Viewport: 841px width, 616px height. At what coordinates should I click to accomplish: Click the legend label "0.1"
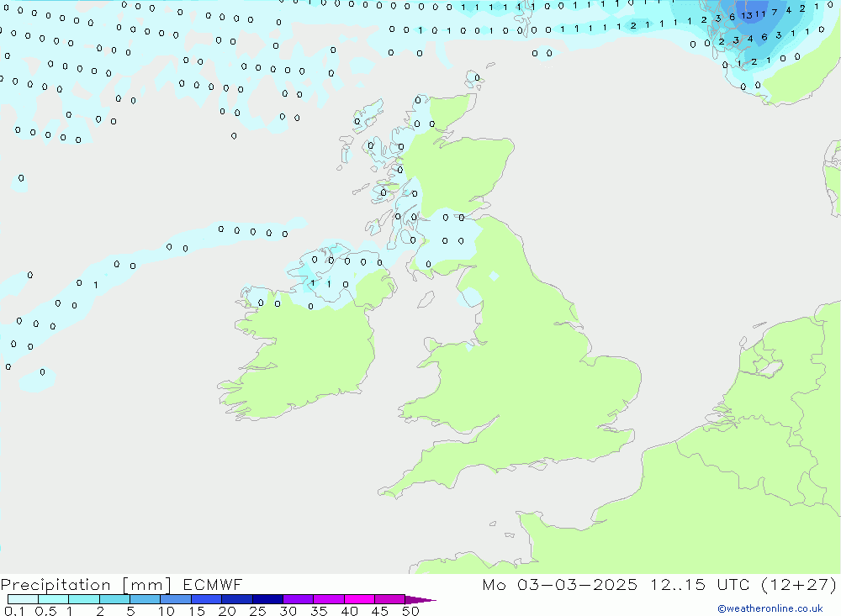pyautogui.click(x=14, y=611)
